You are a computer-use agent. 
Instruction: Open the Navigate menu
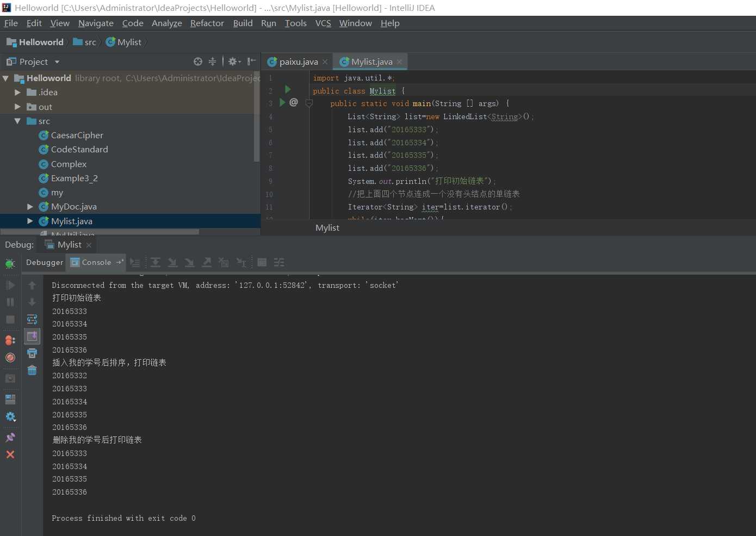(96, 23)
